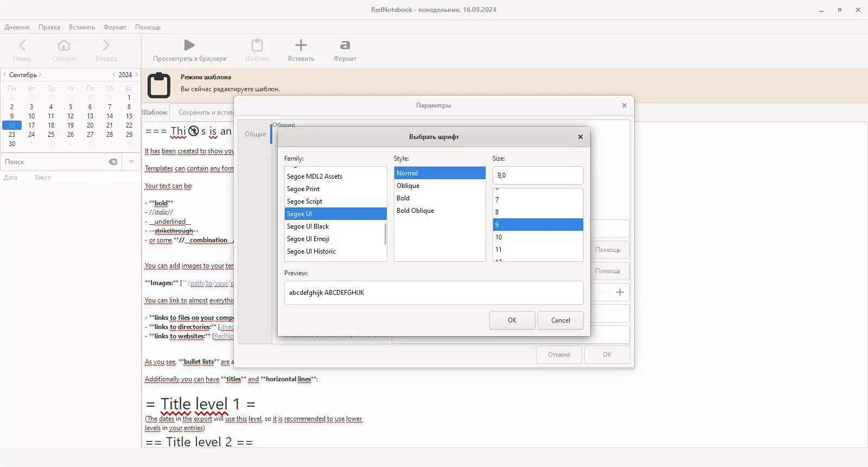868x467 pixels.
Task: Select the Общие tab in Параметры
Action: 255,134
